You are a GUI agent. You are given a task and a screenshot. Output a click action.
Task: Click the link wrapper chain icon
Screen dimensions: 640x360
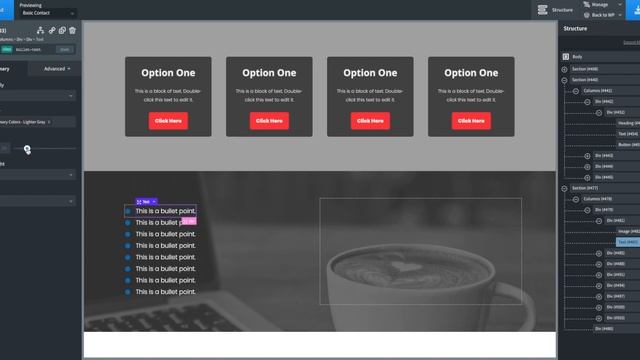point(52,30)
